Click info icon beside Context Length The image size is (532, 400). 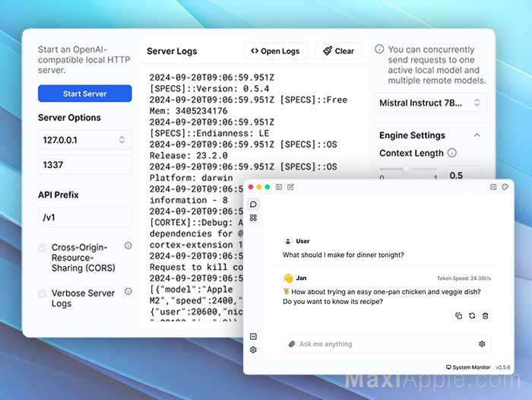452,153
